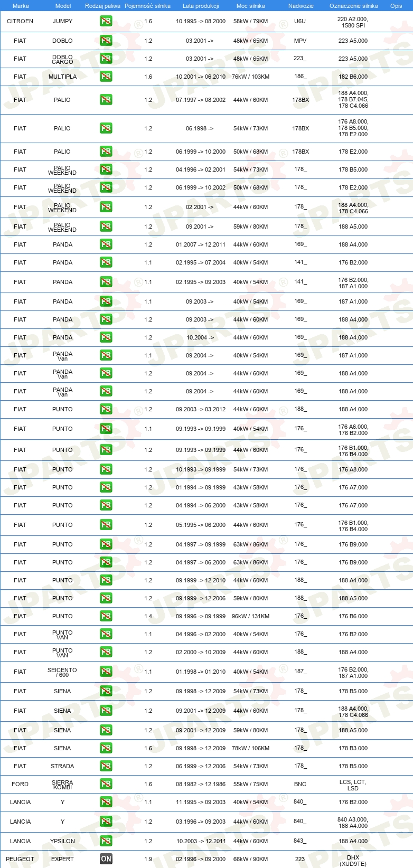Click the PB icon in the Siena 1.6 row
Image resolution: width=413 pixels, height=868 pixels.
106,748
